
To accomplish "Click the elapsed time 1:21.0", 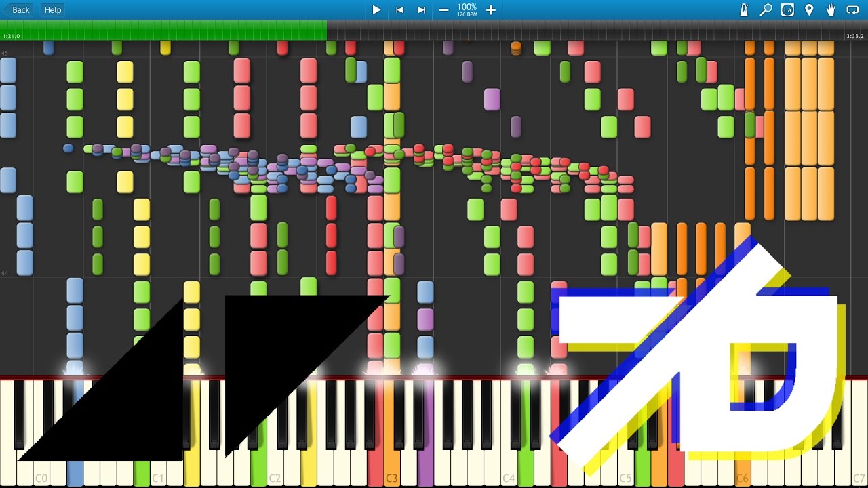I will pyautogui.click(x=12, y=36).
